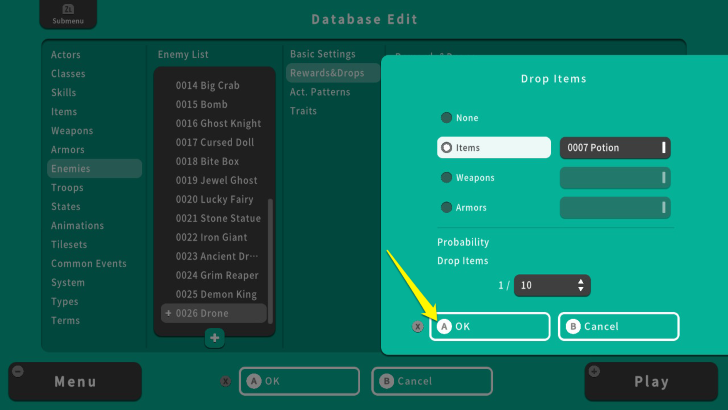The image size is (728, 410).
Task: Open the ZL Submenu button
Action: pos(68,14)
